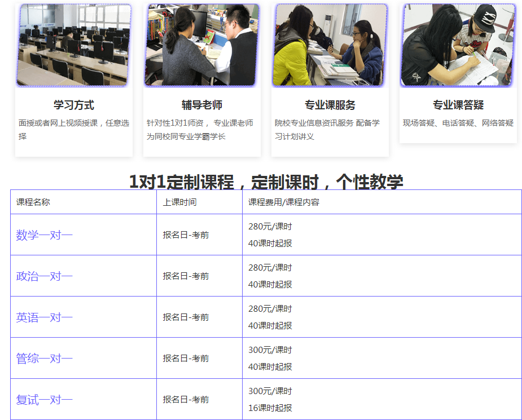Click the 1对1定制课程 section heading
Image resolution: width=522 pixels, height=420 pixels.
[266, 182]
